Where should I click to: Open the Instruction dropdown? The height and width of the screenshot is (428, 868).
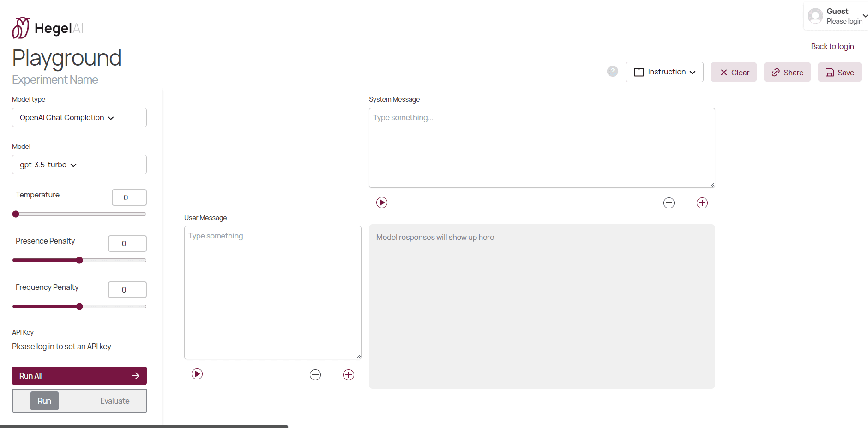(664, 72)
